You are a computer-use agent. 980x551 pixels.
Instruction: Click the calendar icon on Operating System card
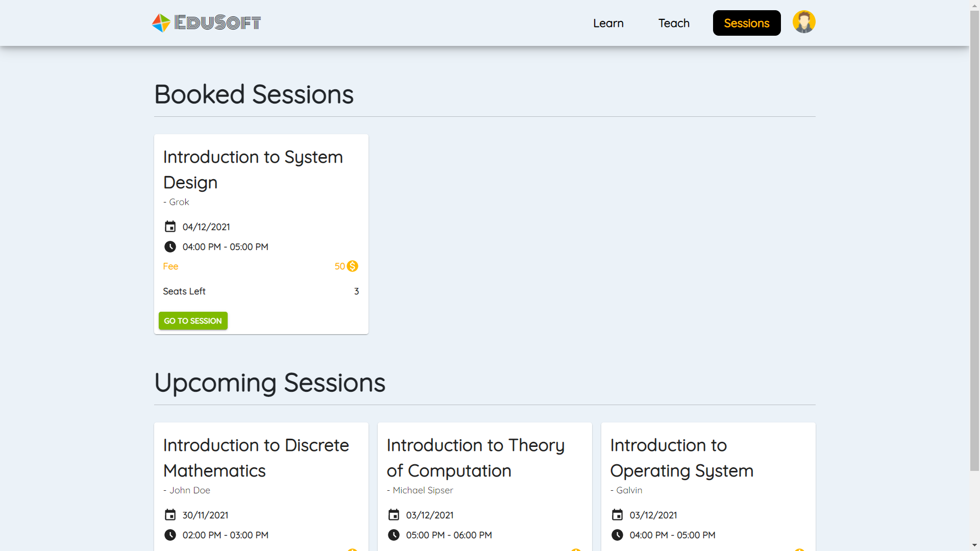click(x=618, y=515)
